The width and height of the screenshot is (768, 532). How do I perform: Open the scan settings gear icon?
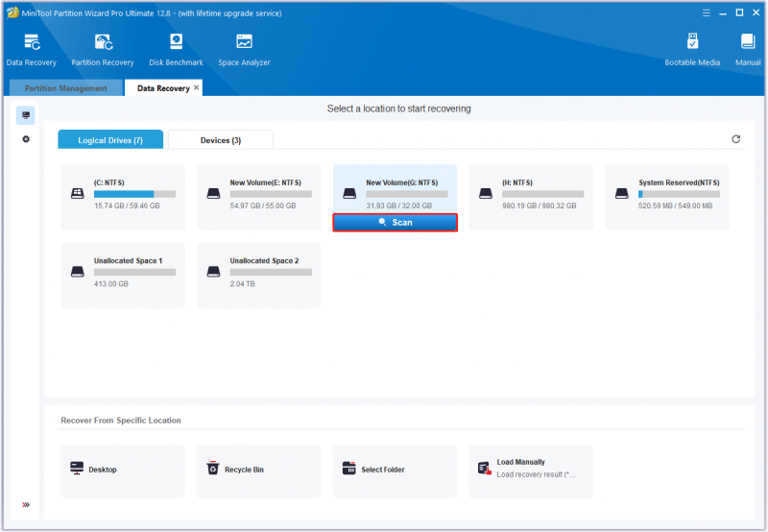[x=26, y=139]
